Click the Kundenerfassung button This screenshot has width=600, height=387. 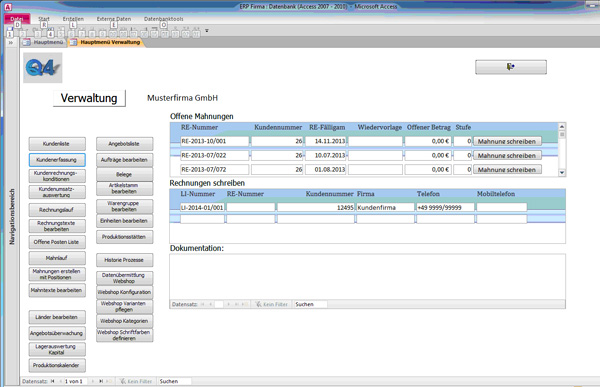[57, 160]
